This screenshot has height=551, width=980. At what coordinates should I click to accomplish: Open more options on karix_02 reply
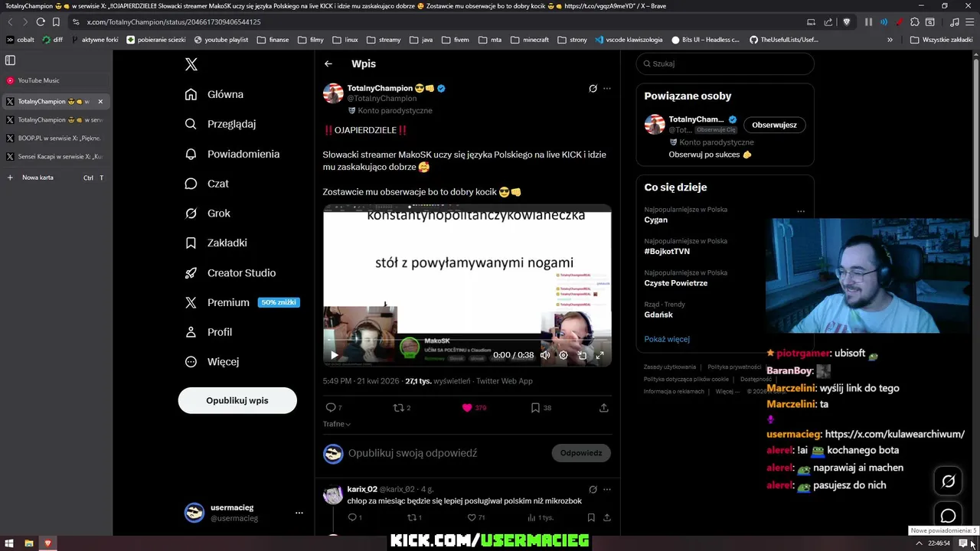click(607, 489)
